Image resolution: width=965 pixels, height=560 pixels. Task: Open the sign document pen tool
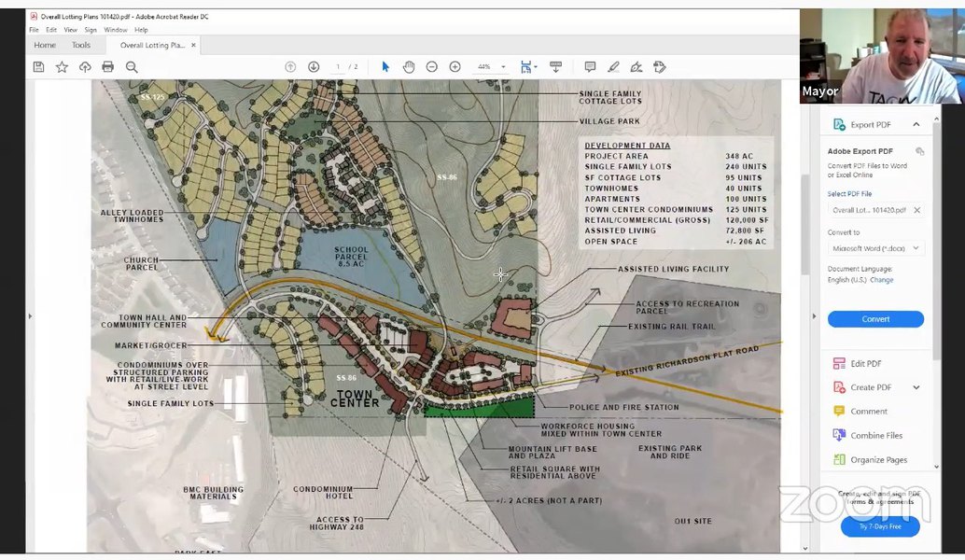tap(636, 67)
